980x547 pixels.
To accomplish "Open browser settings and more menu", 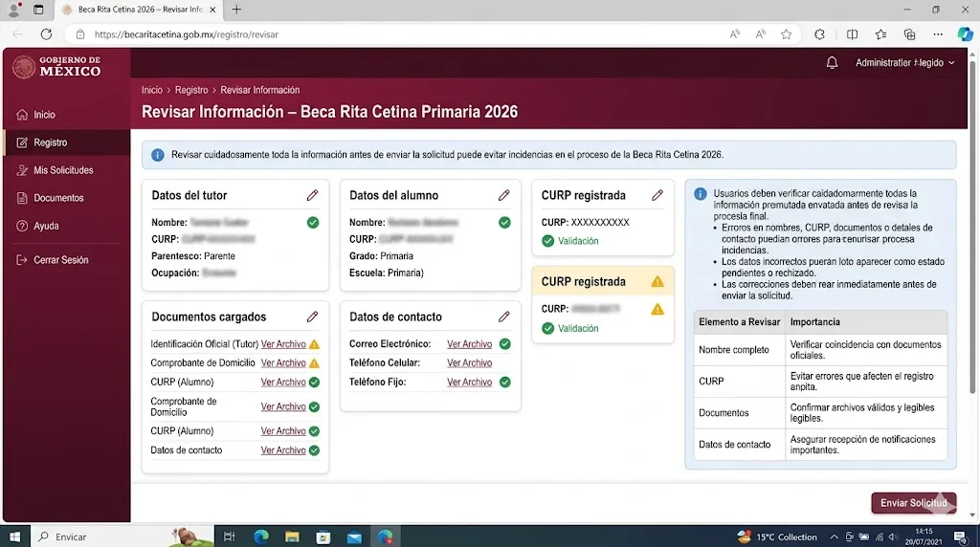I will [938, 34].
